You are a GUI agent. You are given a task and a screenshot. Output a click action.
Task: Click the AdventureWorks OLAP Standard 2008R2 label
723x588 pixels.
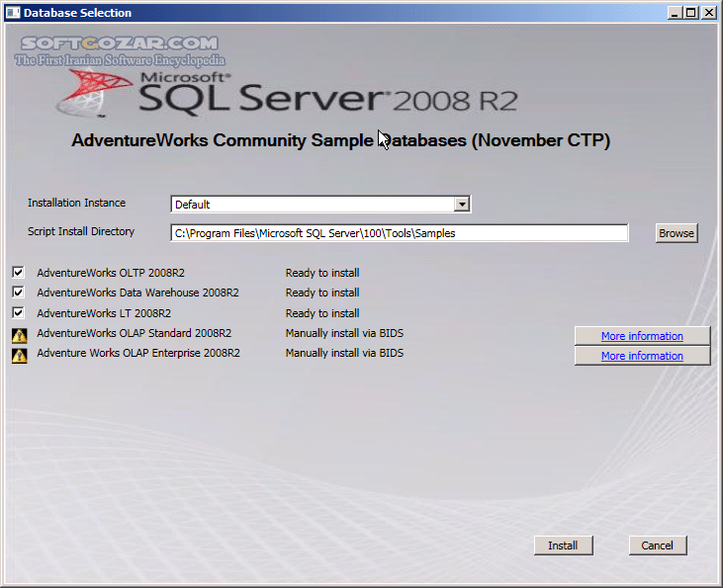(x=134, y=333)
